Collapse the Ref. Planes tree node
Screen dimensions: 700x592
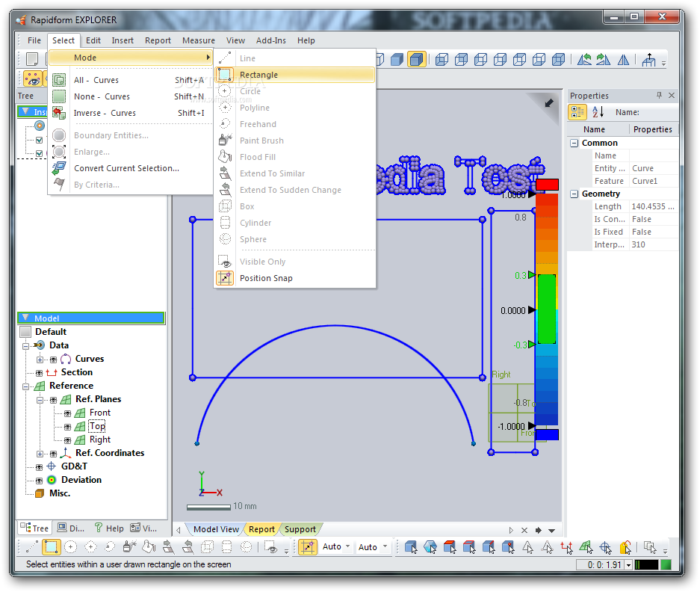[x=40, y=399]
